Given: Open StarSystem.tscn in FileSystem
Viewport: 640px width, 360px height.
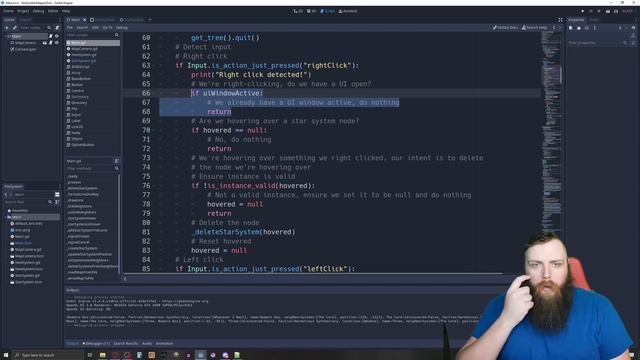Looking at the screenshot, I should 28,282.
